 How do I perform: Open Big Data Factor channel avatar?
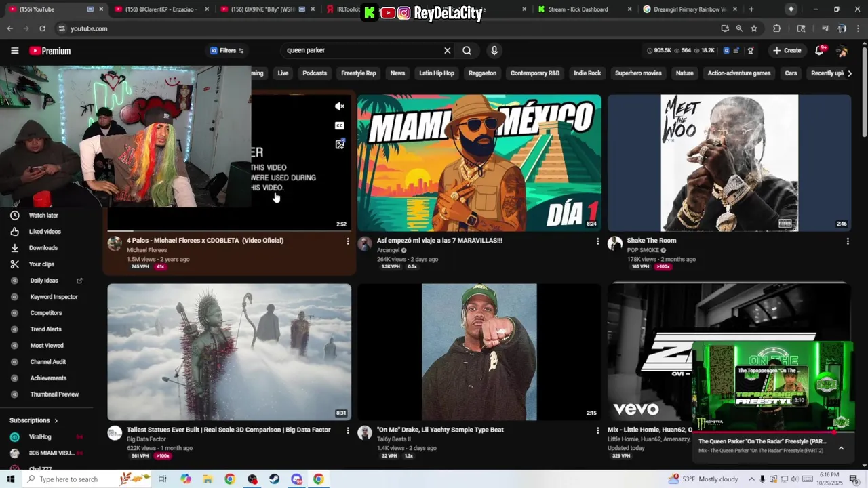point(115,432)
